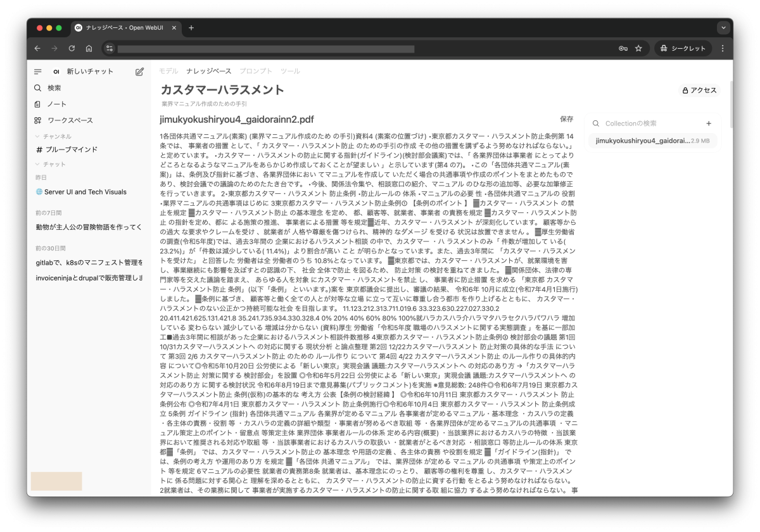The height and width of the screenshot is (532, 760).
Task: Click description 業界マニュアル作成のための手引
Action: point(205,103)
